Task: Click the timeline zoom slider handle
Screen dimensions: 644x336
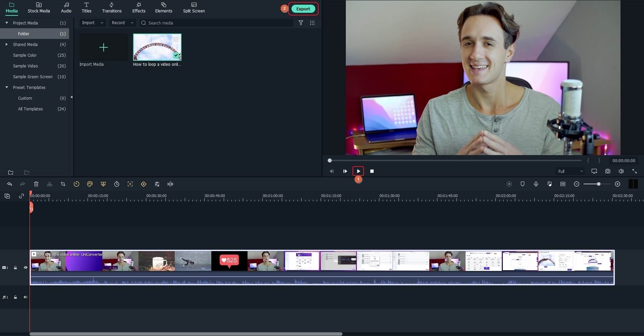Action: [x=598, y=184]
